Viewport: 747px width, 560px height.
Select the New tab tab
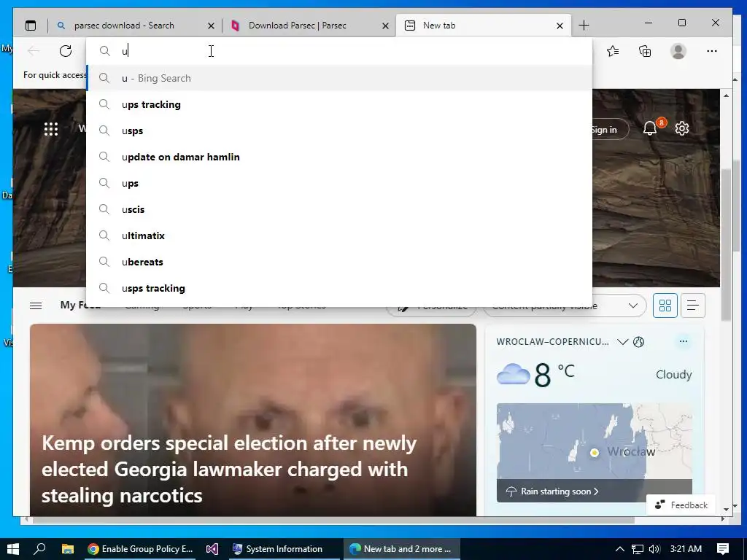coord(483,26)
